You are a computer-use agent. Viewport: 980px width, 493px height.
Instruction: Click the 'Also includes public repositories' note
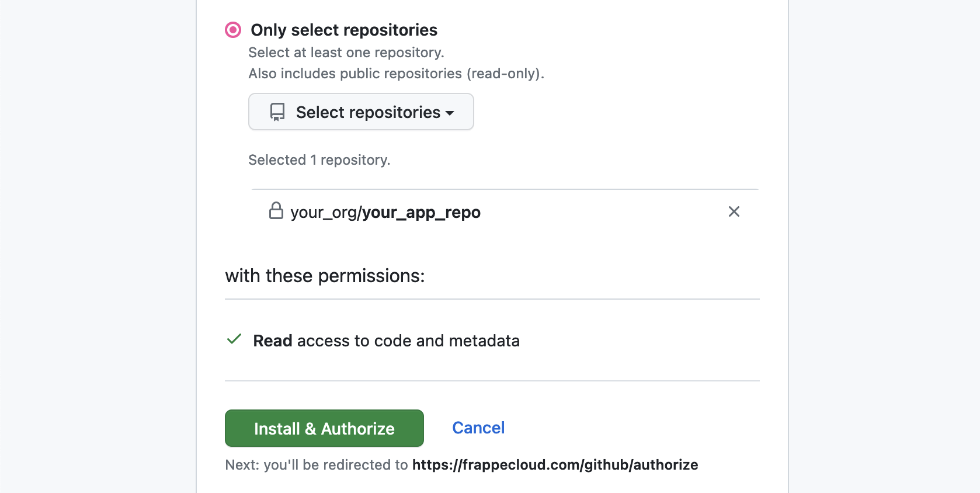point(396,74)
